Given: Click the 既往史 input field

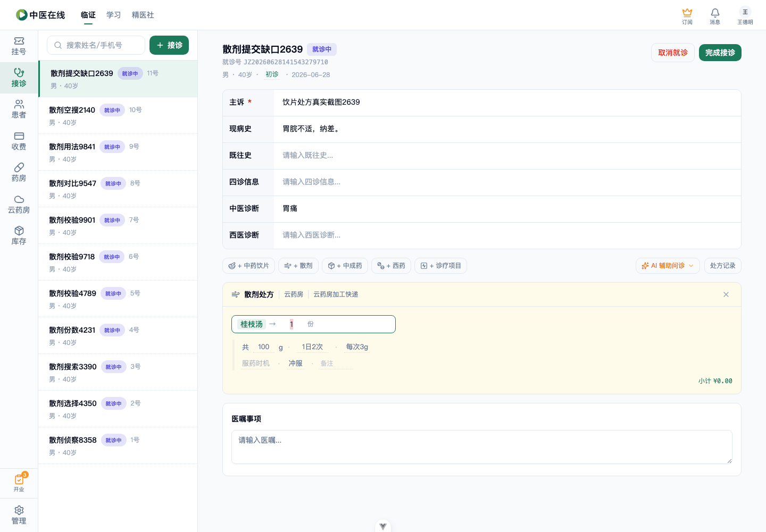Looking at the screenshot, I should point(507,156).
